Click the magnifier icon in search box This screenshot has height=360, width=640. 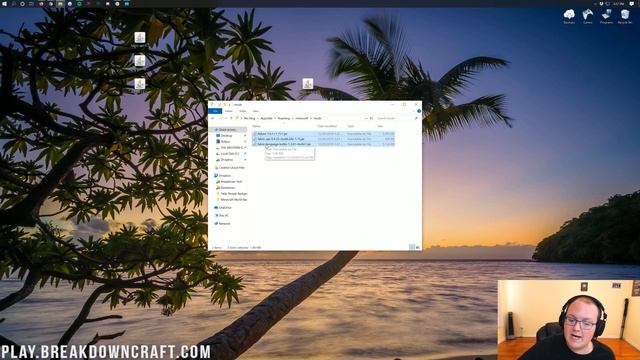pyautogui.click(x=416, y=118)
